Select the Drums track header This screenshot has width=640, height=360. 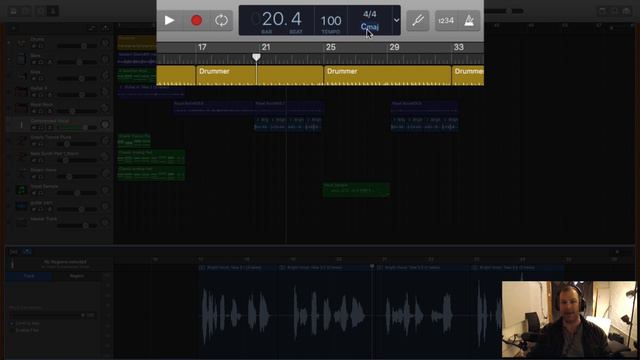point(59,43)
